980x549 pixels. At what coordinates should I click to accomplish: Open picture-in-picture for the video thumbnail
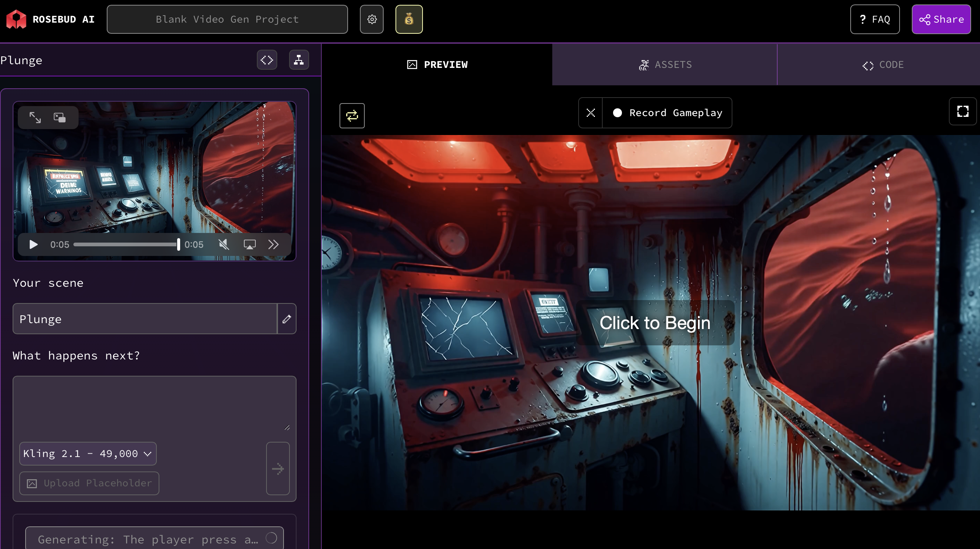click(x=60, y=118)
